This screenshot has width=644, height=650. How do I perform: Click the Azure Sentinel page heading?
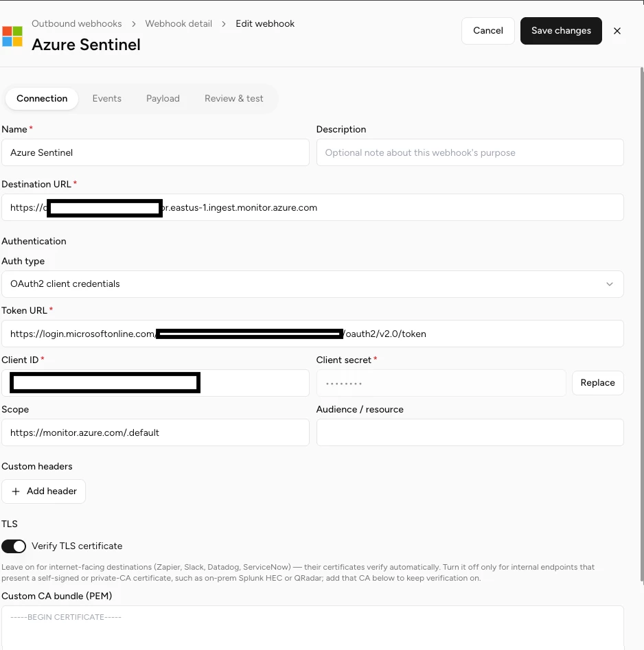point(87,45)
